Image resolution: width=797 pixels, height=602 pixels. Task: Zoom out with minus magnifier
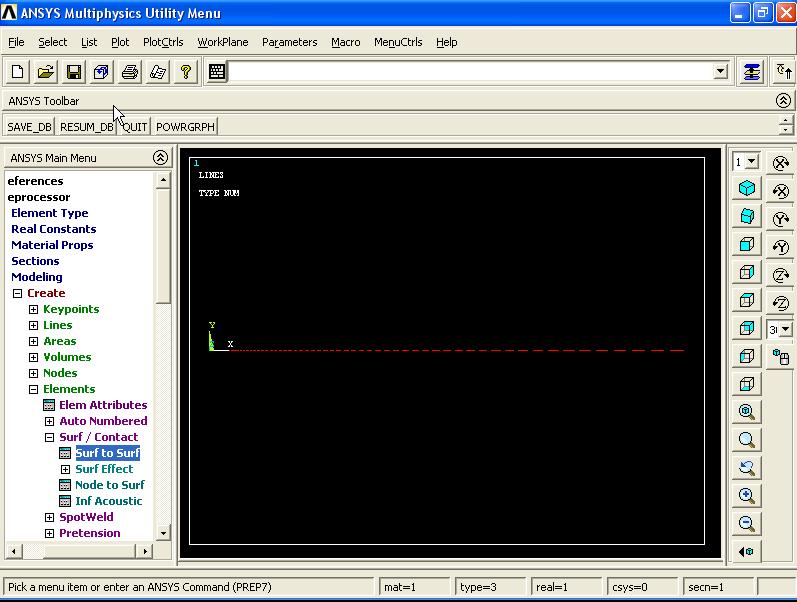pos(747,523)
